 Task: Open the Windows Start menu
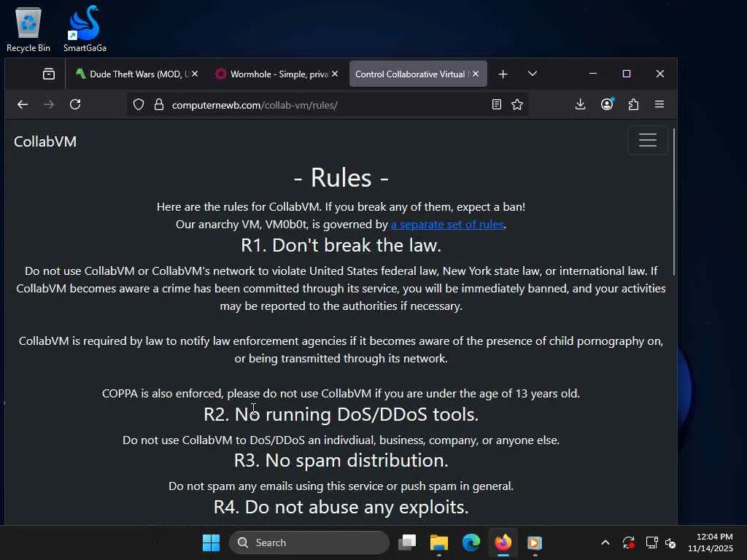coord(211,542)
